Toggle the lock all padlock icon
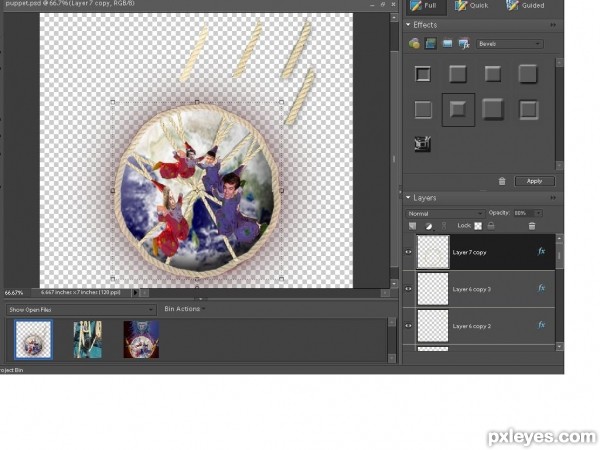The image size is (600, 450). pyautogui.click(x=491, y=226)
